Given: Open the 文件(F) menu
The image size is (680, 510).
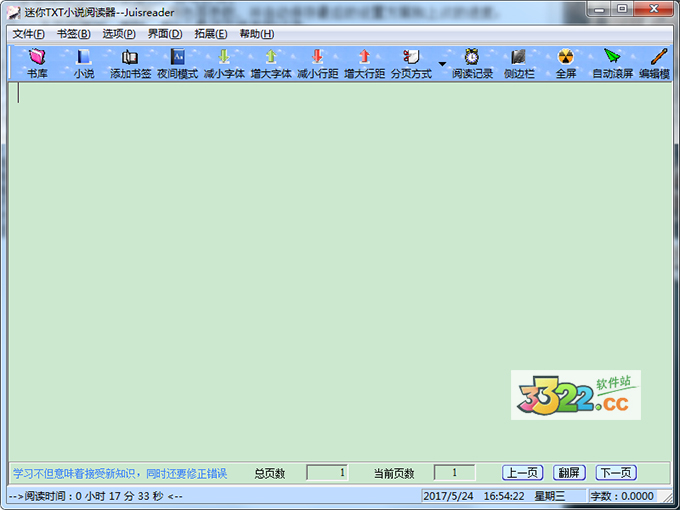Looking at the screenshot, I should coord(28,34).
